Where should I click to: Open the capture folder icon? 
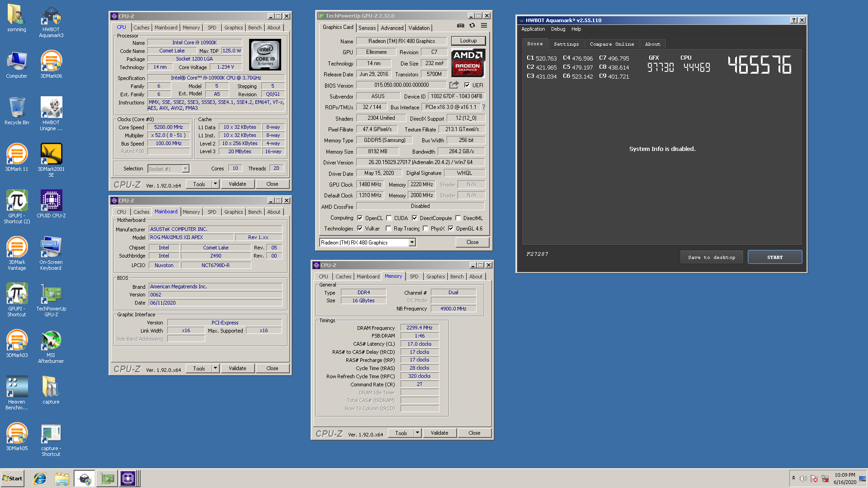pos(51,389)
